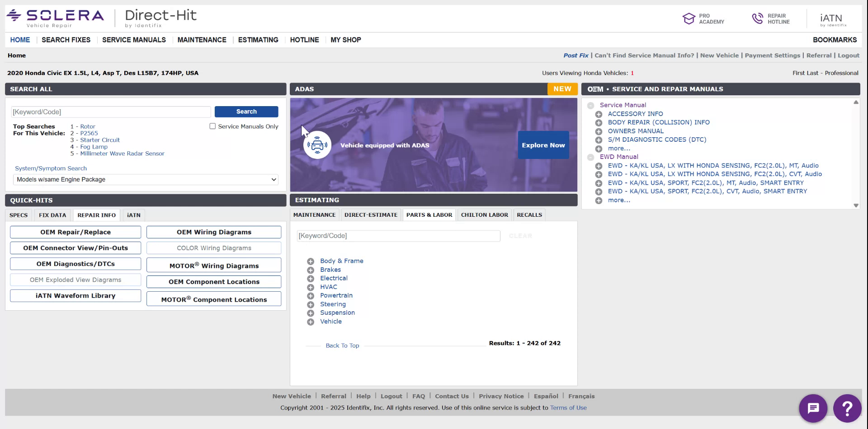Image resolution: width=868 pixels, height=429 pixels.
Task: Enable the Service Manuals Only checkbox
Action: (x=212, y=126)
